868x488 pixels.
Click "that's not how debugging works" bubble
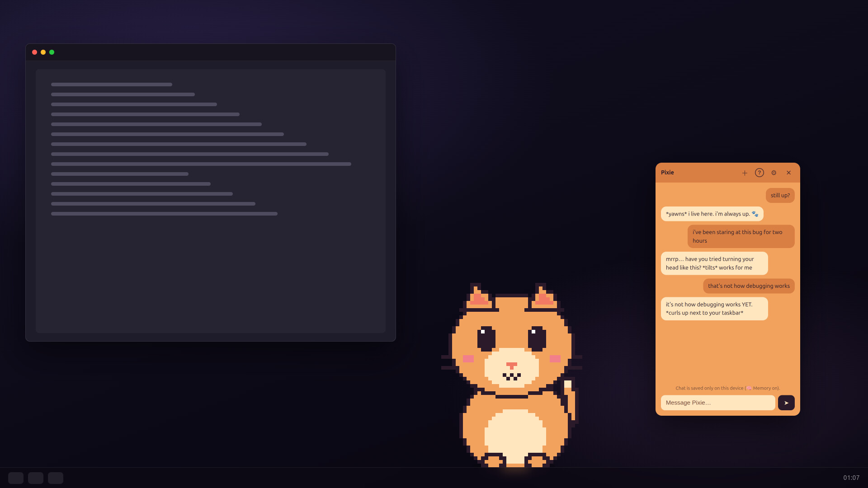(749, 286)
